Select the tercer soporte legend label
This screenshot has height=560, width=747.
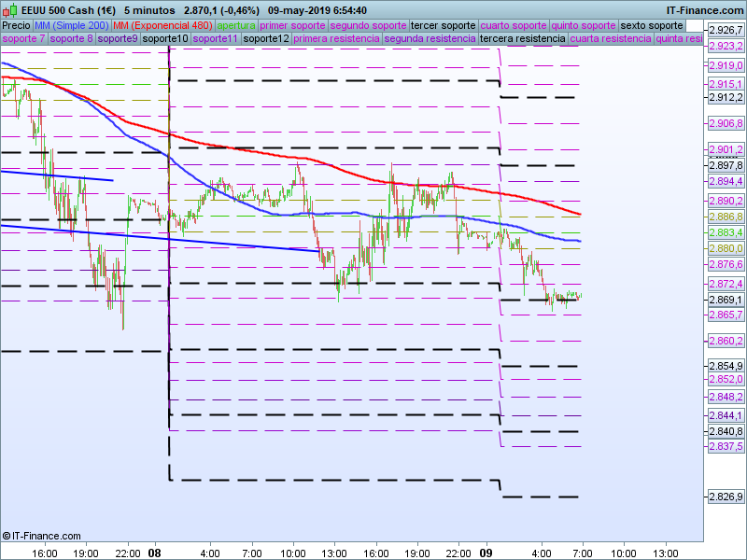[x=444, y=25]
